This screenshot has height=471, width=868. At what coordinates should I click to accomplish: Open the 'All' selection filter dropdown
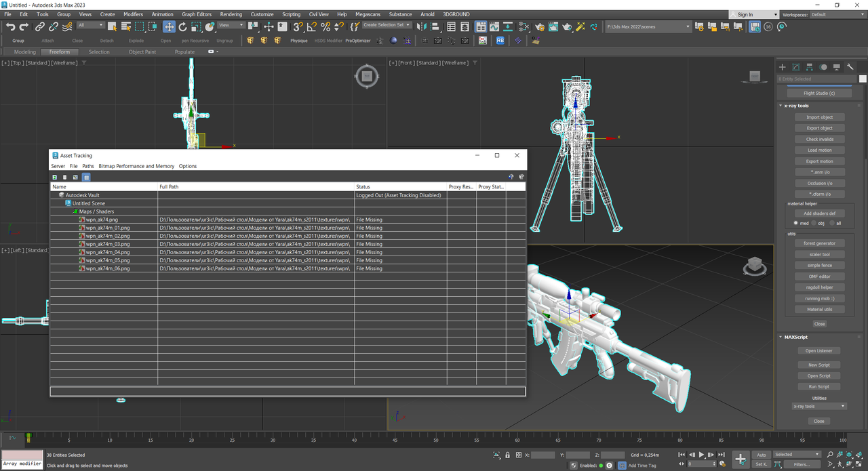[91, 25]
